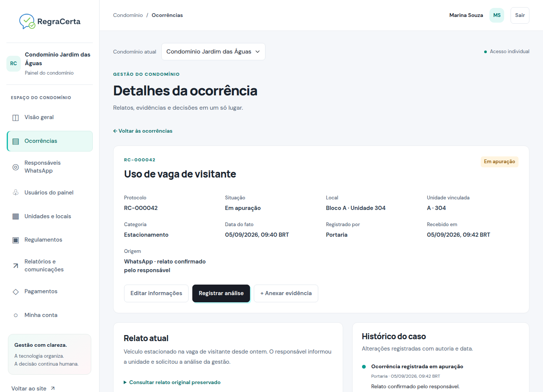543x392 pixels.
Task: Click the Situação value Em apuração
Action: tap(243, 208)
